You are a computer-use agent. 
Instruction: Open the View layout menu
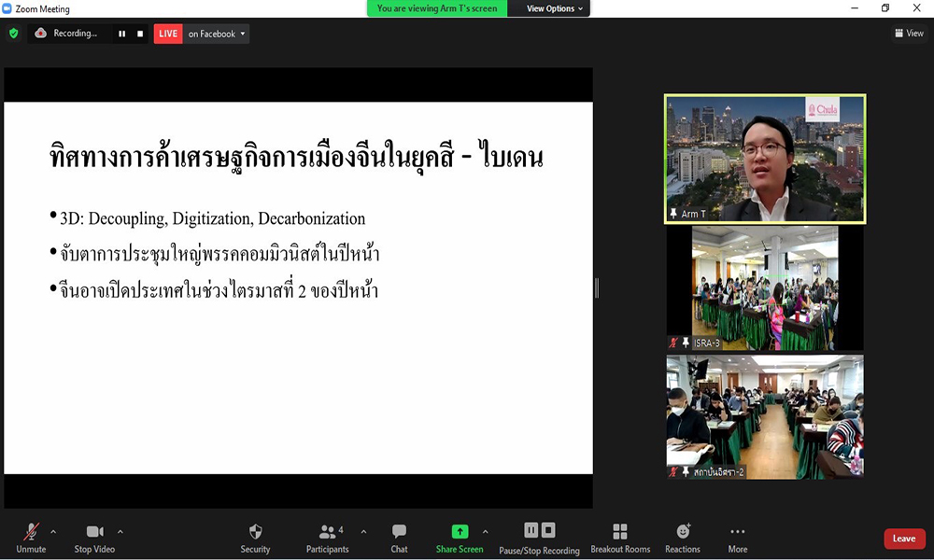[x=909, y=34]
